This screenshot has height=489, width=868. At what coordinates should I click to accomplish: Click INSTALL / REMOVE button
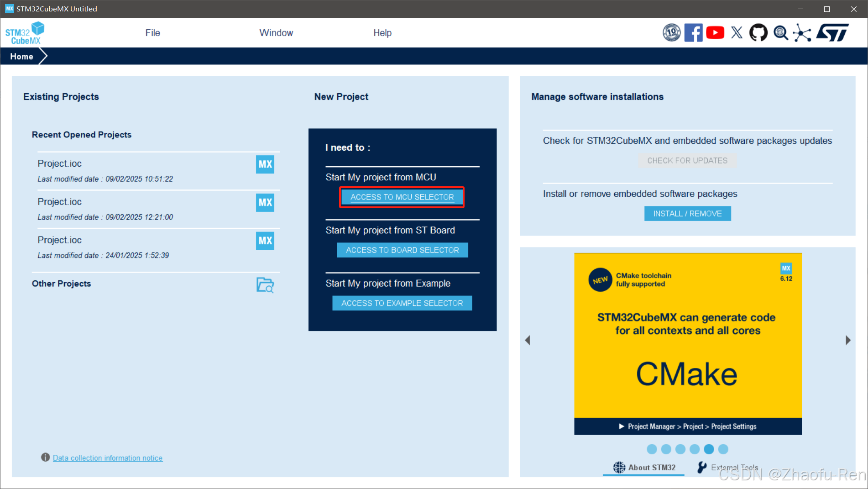click(x=687, y=214)
